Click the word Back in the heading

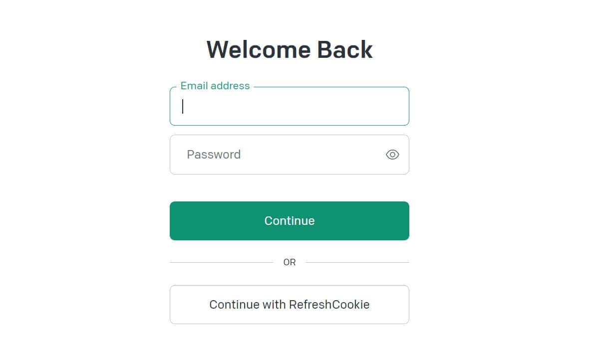[x=345, y=50]
